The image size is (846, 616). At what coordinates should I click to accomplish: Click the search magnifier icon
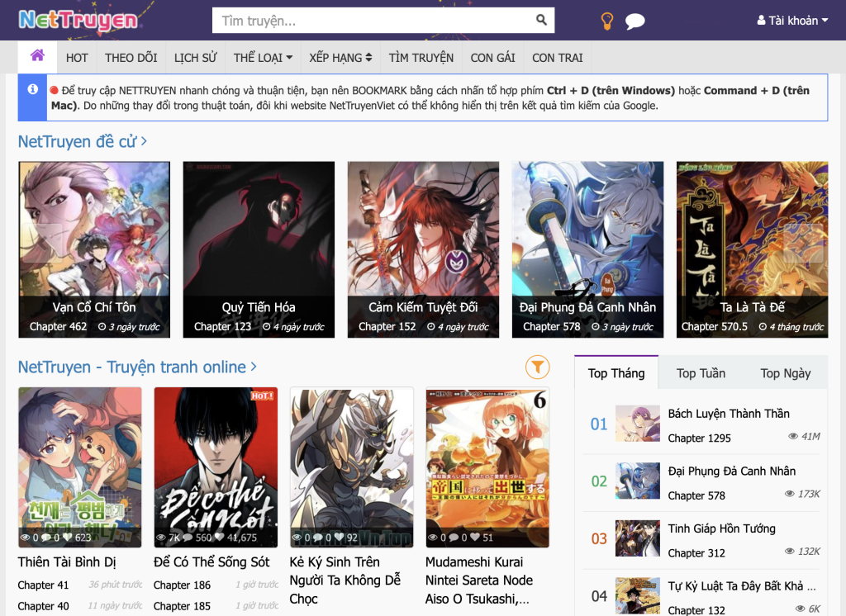[x=541, y=21]
